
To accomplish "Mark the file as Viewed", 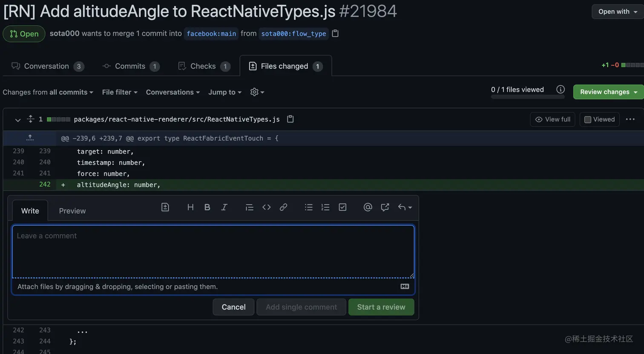I will (x=599, y=119).
